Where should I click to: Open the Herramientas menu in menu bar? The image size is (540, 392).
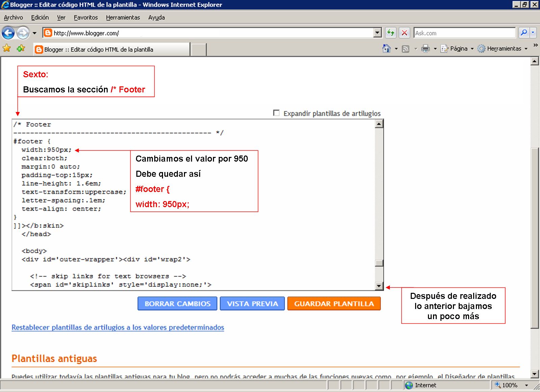tap(123, 18)
